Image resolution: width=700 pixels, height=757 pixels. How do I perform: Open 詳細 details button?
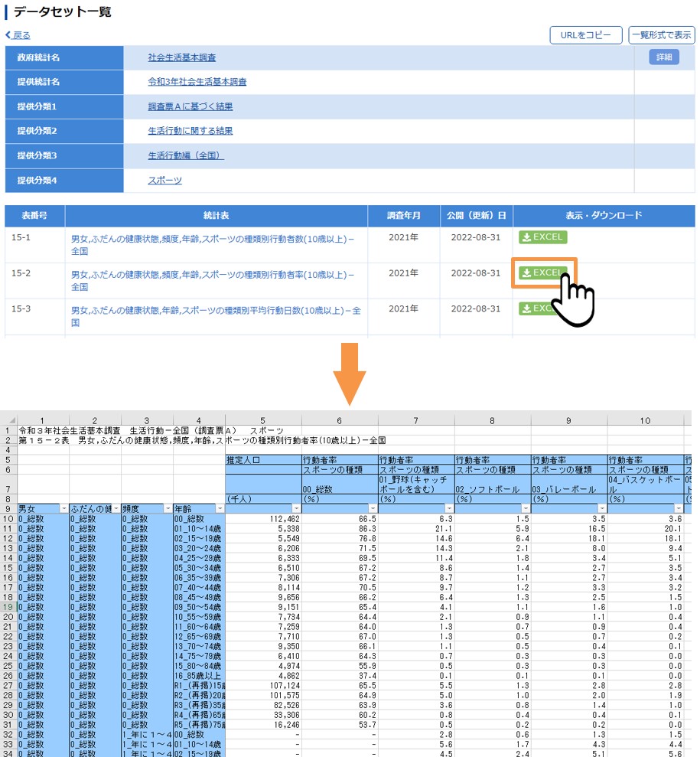coord(664,57)
